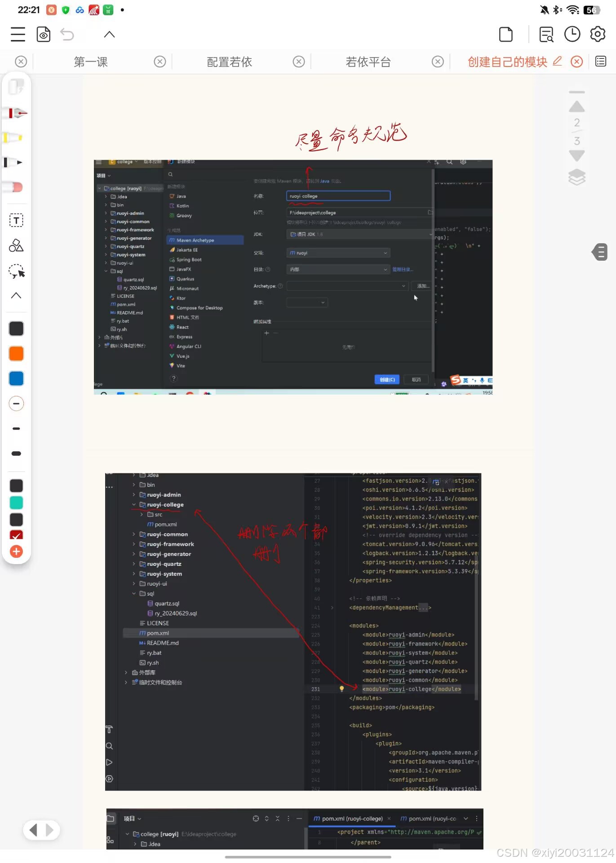
Task: Select the red fountain pen tool
Action: (x=16, y=113)
